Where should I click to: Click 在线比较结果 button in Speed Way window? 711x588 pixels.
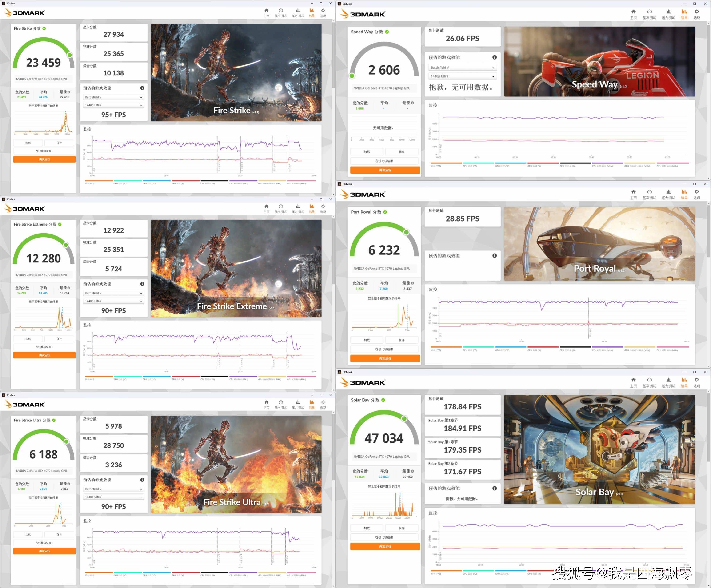pos(384,161)
